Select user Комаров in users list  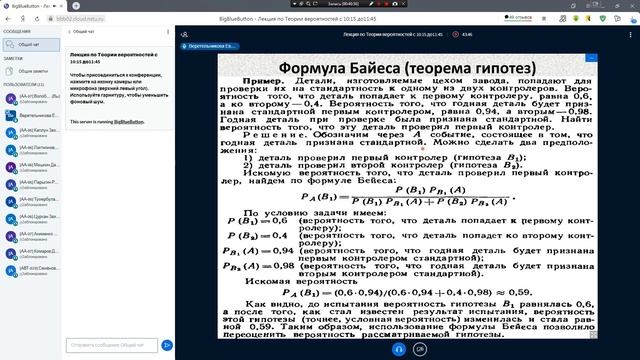click(x=31, y=253)
